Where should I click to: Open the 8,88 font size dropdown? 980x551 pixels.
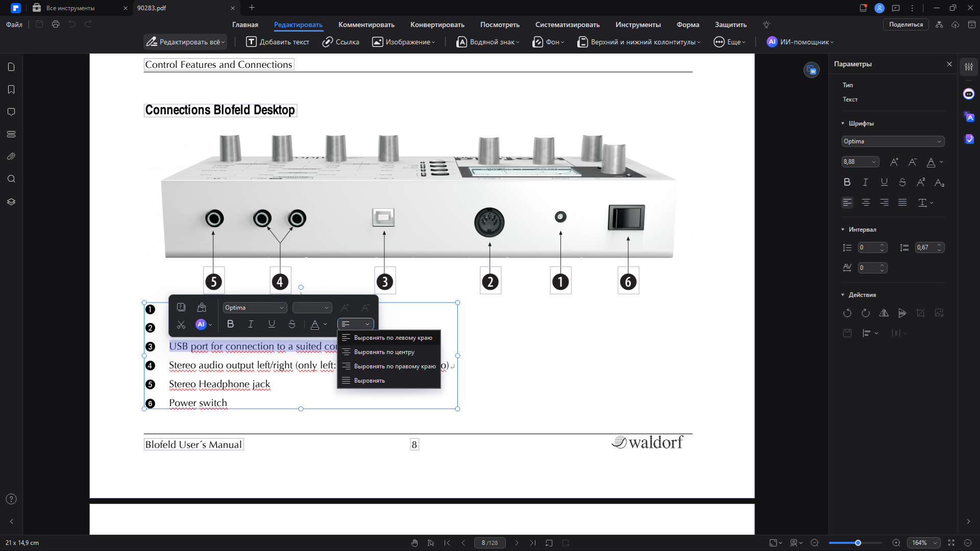(860, 162)
